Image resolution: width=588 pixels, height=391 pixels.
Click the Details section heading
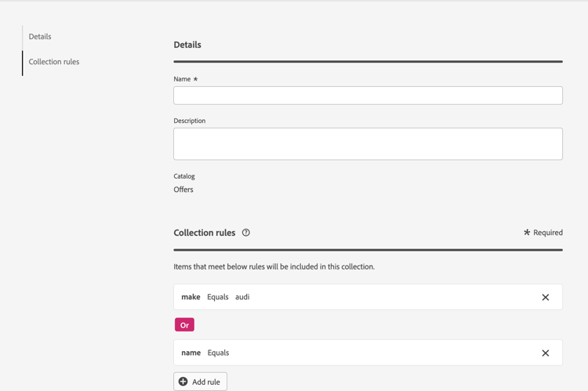187,45
